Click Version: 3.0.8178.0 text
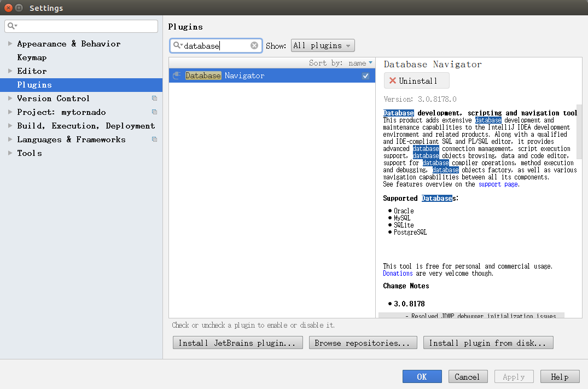 420,99
